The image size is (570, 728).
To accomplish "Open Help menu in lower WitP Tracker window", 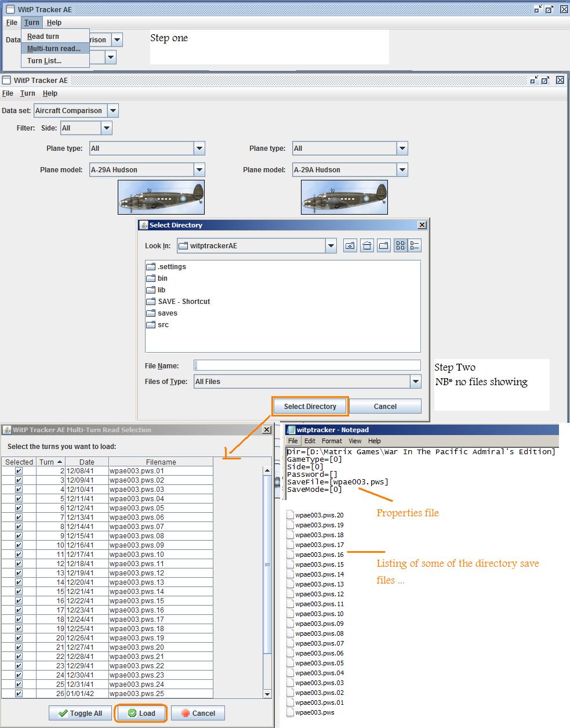I will tap(50, 93).
